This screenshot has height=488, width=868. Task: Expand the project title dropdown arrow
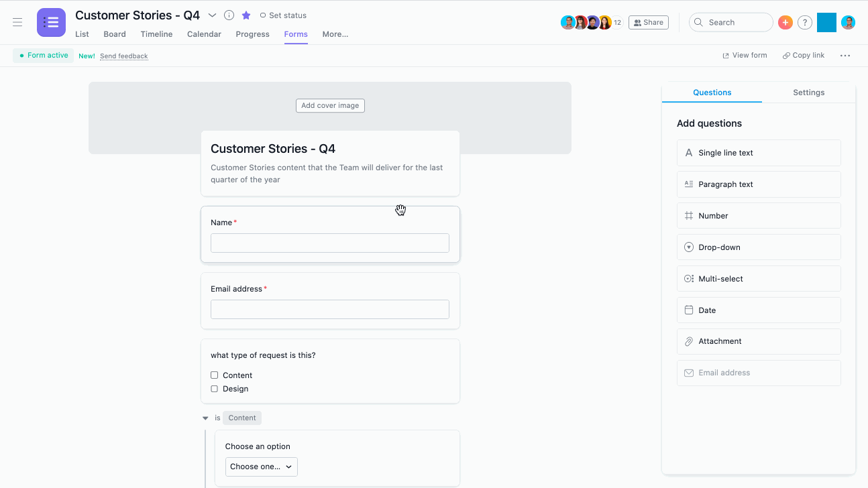click(212, 15)
